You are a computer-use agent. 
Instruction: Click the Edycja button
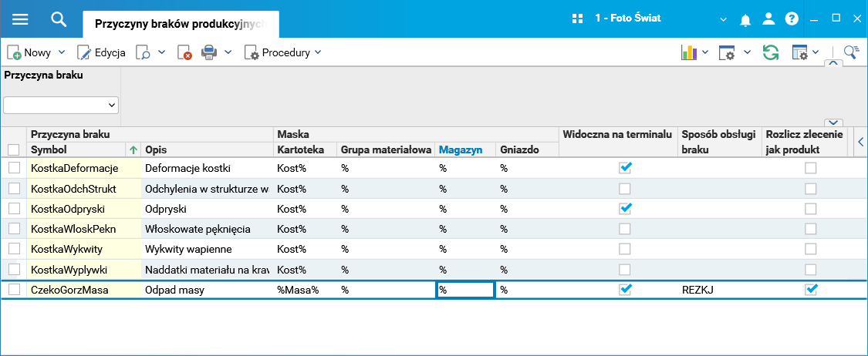pyautogui.click(x=102, y=52)
